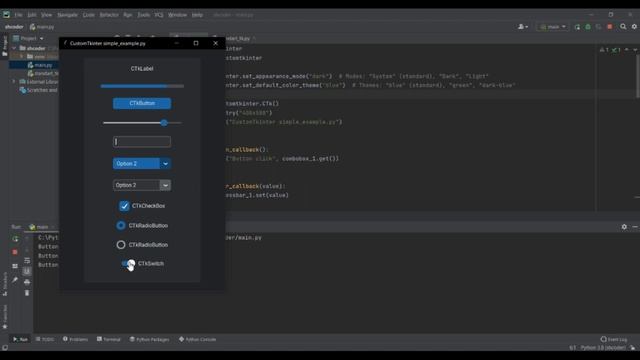The height and width of the screenshot is (360, 640).
Task: Uncheck the CTkCheckBox checkbox
Action: pyautogui.click(x=124, y=206)
